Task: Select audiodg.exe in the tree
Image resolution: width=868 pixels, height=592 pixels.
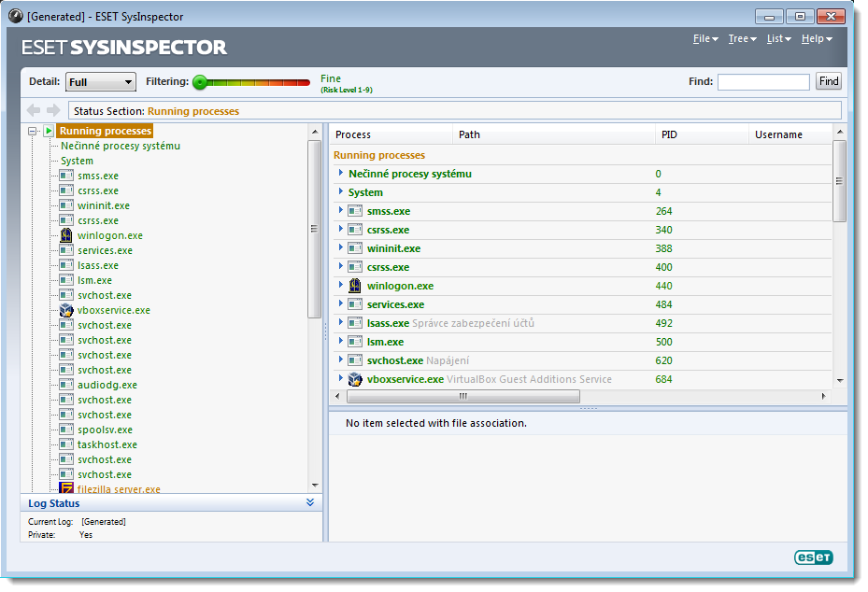Action: [x=107, y=385]
